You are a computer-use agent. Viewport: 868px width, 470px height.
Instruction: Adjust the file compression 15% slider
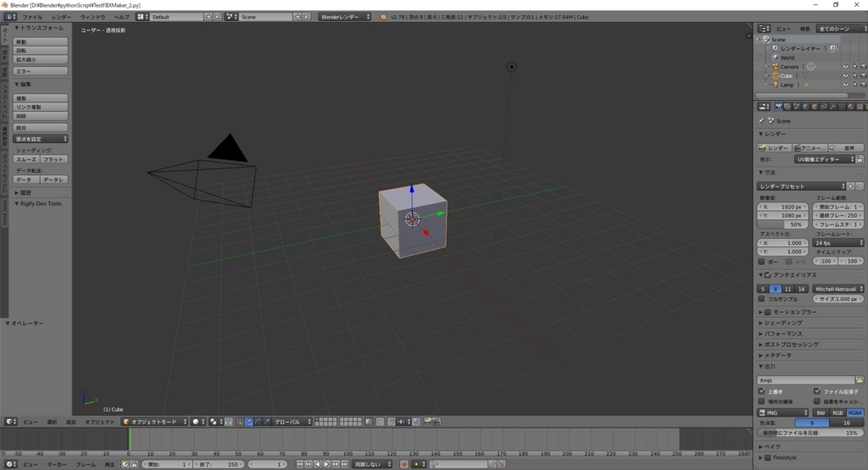point(810,433)
